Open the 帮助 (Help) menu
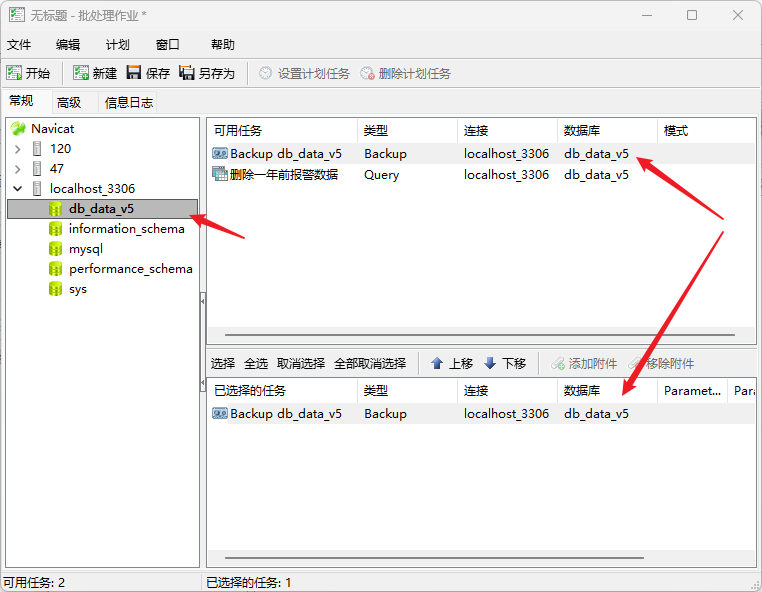The width and height of the screenshot is (762, 592). click(223, 45)
